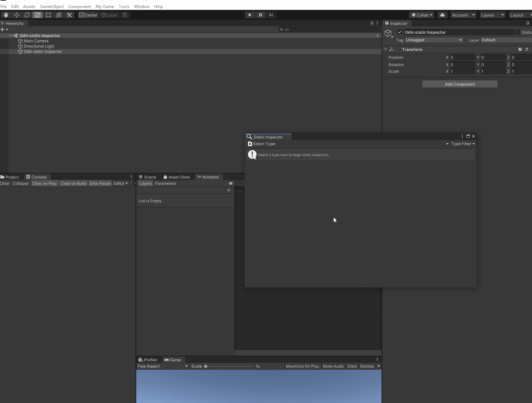Open Unity cloud services with the cloud icon
This screenshot has width=532, height=403.
tap(442, 15)
